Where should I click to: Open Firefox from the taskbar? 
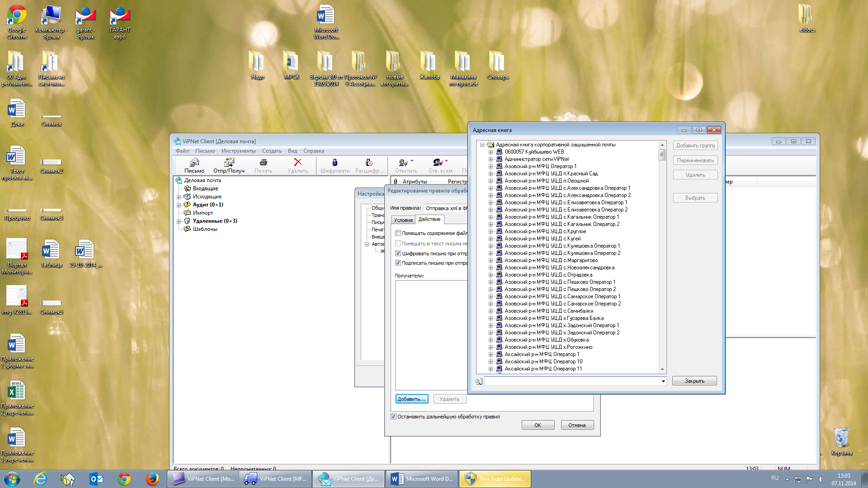152,479
